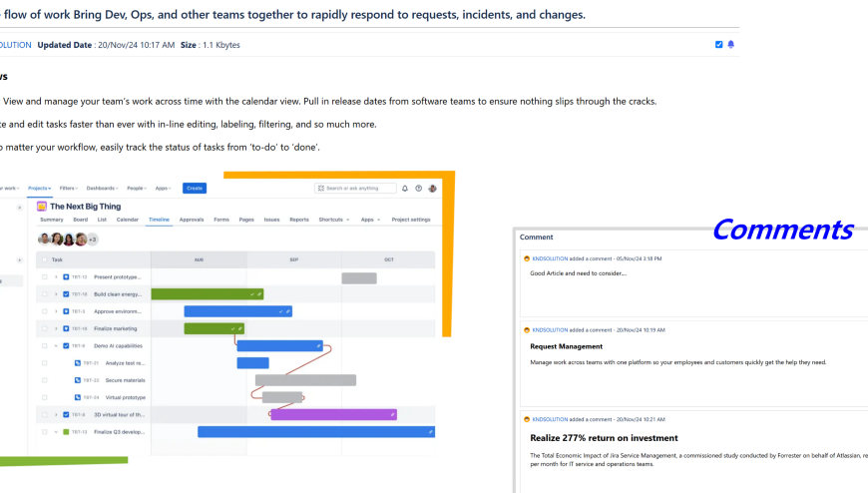Open the Projects dropdown menu

click(39, 188)
